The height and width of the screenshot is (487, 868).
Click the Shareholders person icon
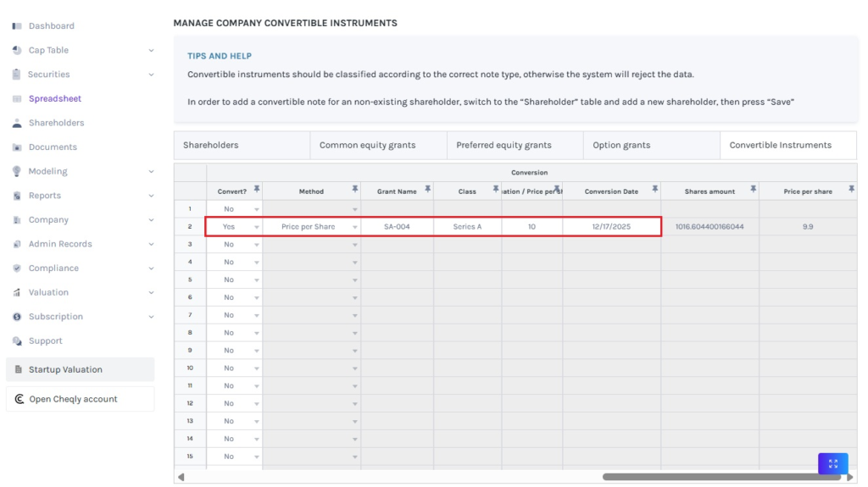click(17, 124)
